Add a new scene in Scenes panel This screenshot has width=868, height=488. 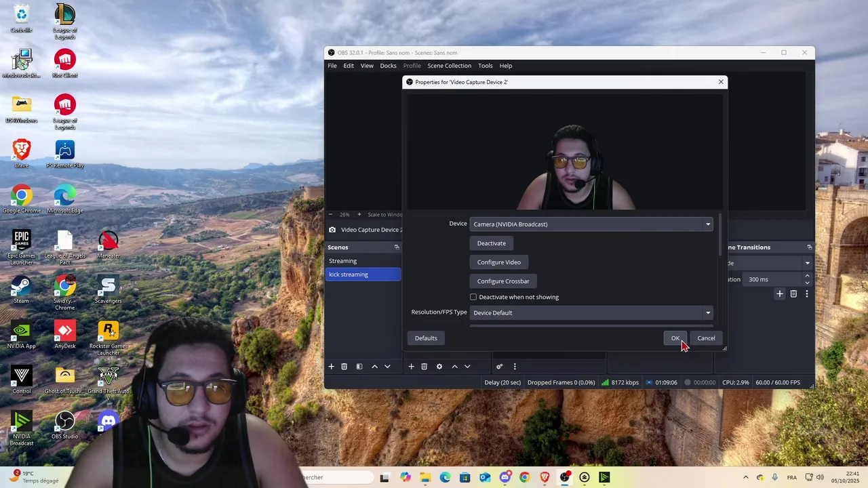(x=332, y=367)
